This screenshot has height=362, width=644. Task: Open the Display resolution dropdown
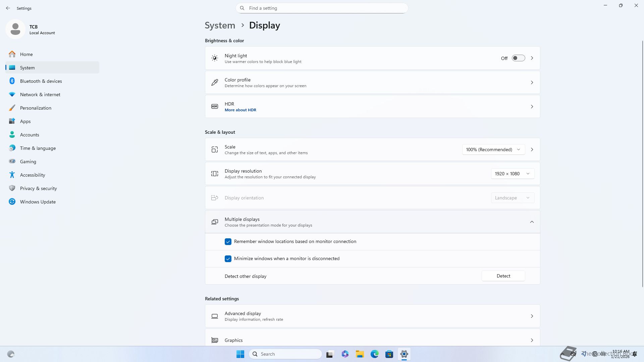(512, 174)
